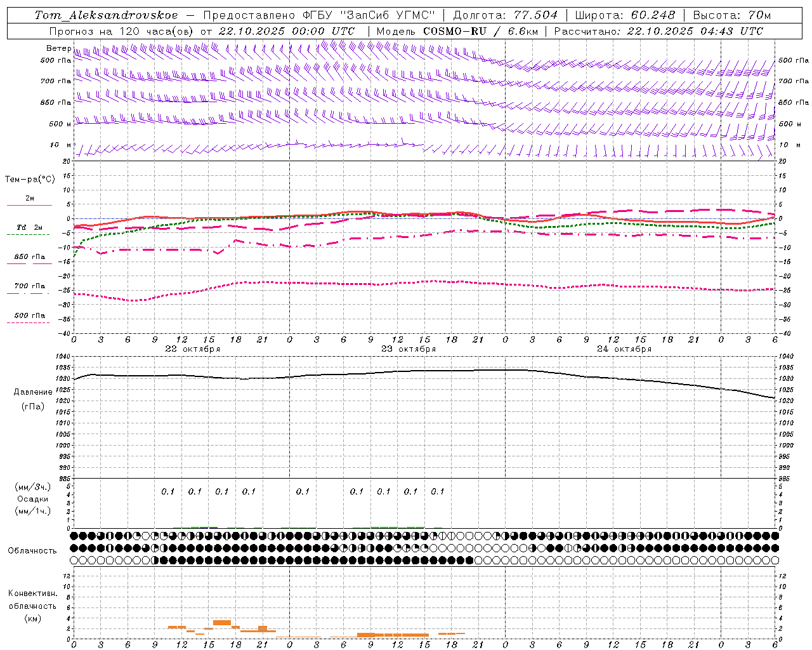Screen dimensions: 812x650
Task: Click the 'Конвективн.' convective cloud label
Action: click(x=32, y=594)
